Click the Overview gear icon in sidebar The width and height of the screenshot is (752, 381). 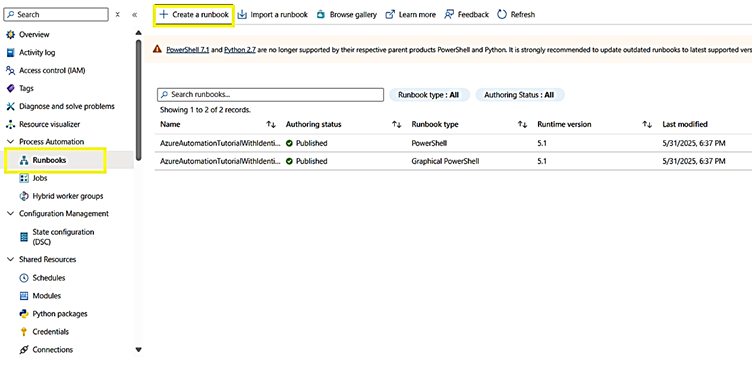coord(11,35)
